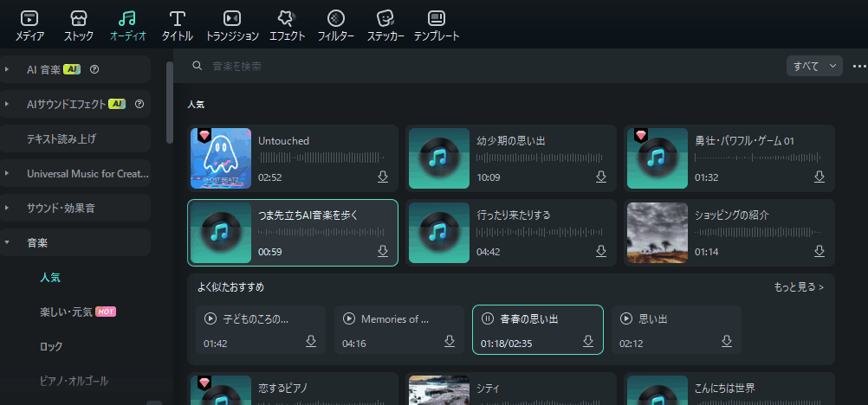Open the Media tab icon
Screen dimensions: 868x405
[29, 19]
